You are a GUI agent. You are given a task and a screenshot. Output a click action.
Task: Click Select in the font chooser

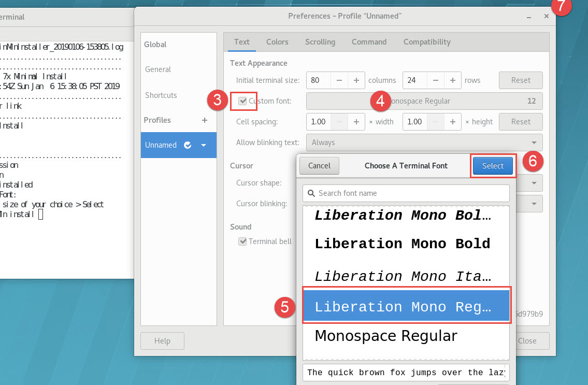click(x=493, y=166)
